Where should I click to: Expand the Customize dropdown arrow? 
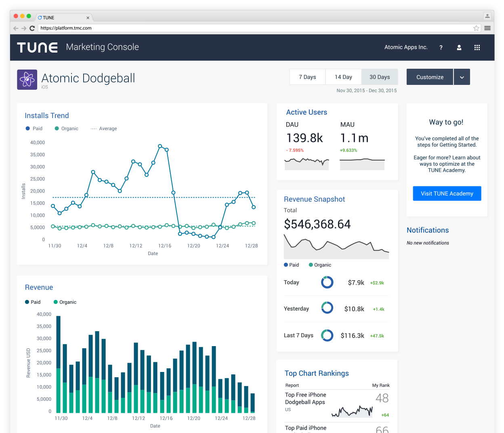coord(462,77)
